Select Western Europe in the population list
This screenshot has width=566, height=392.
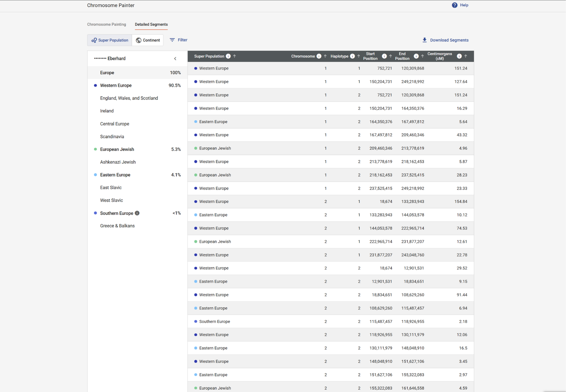coord(116,85)
